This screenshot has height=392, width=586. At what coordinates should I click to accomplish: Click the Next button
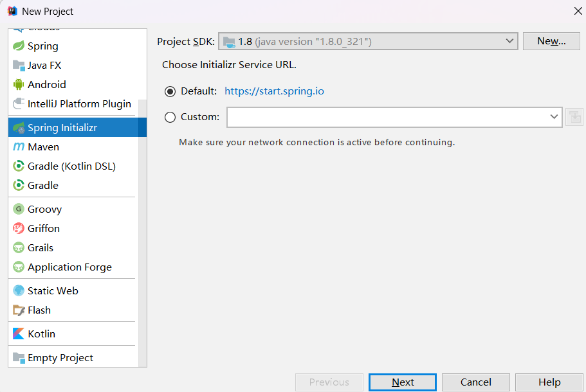coord(403,382)
